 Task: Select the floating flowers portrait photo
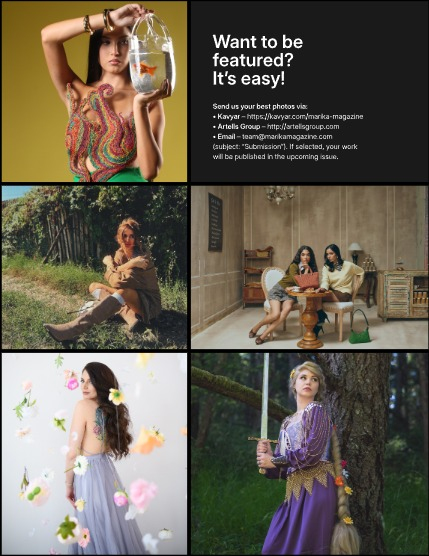point(94,454)
